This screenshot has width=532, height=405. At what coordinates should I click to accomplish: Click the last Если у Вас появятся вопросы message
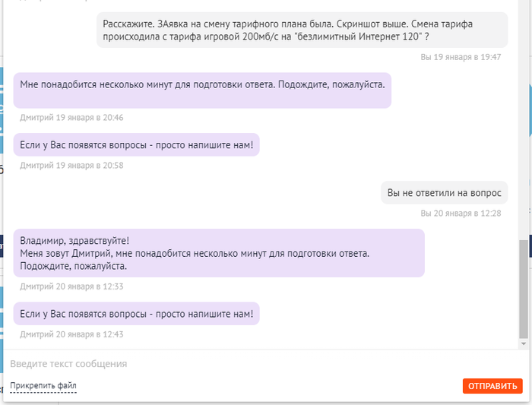pos(136,313)
